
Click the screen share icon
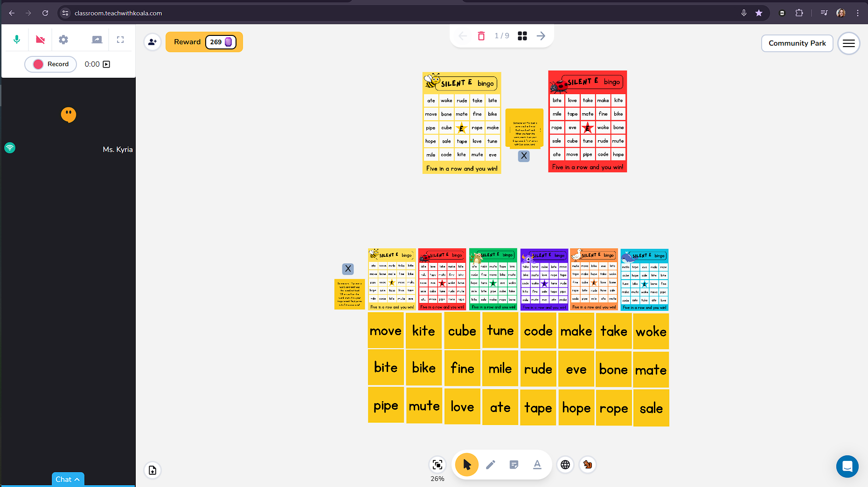point(97,40)
